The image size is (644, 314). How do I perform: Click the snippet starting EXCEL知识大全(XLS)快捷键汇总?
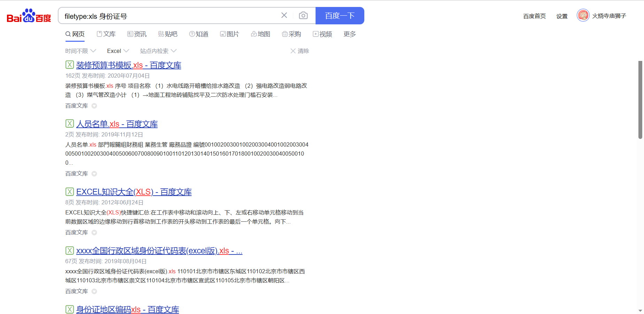(x=185, y=217)
